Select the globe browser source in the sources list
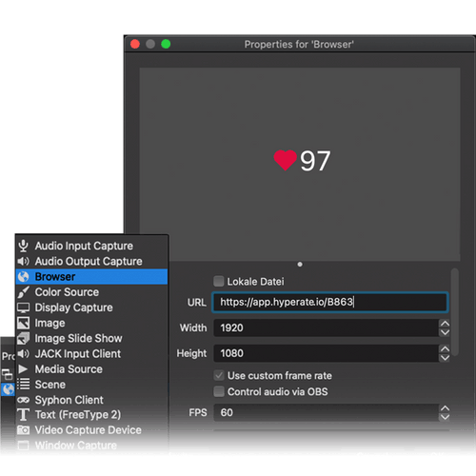476x476 pixels. click(8, 389)
